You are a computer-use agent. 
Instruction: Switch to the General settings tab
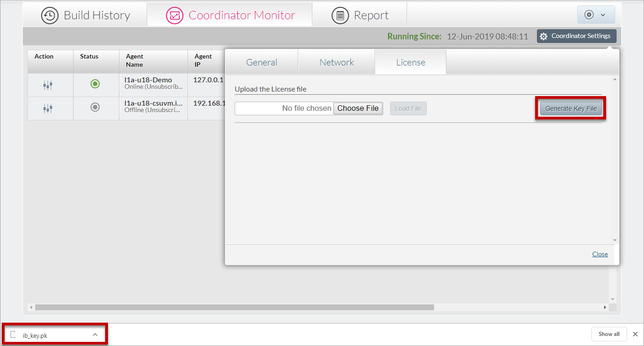tap(262, 62)
